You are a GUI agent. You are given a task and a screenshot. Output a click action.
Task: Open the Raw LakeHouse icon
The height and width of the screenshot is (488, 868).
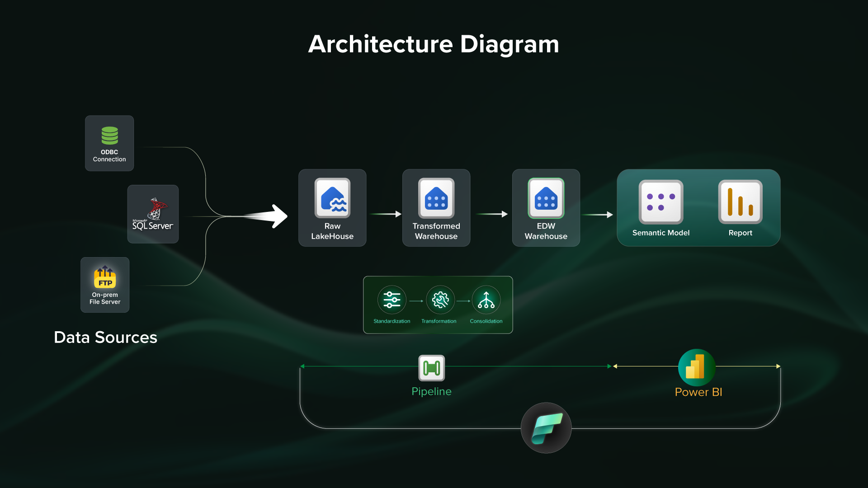[x=332, y=198]
